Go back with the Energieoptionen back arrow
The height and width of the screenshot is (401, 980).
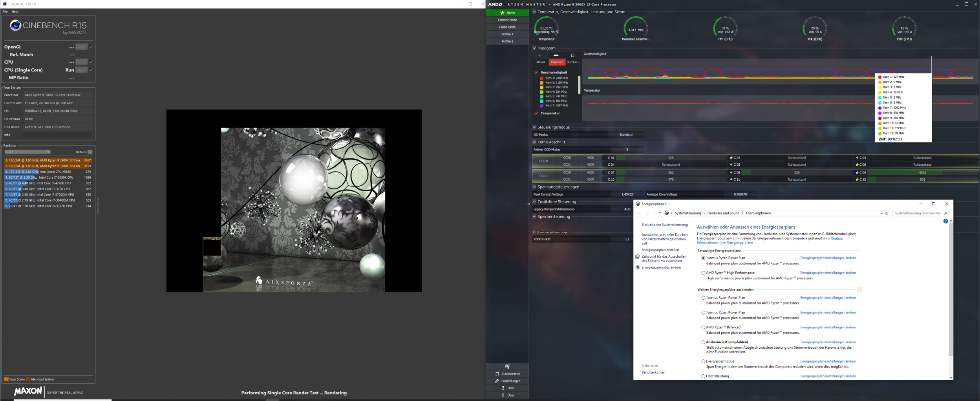coord(639,213)
